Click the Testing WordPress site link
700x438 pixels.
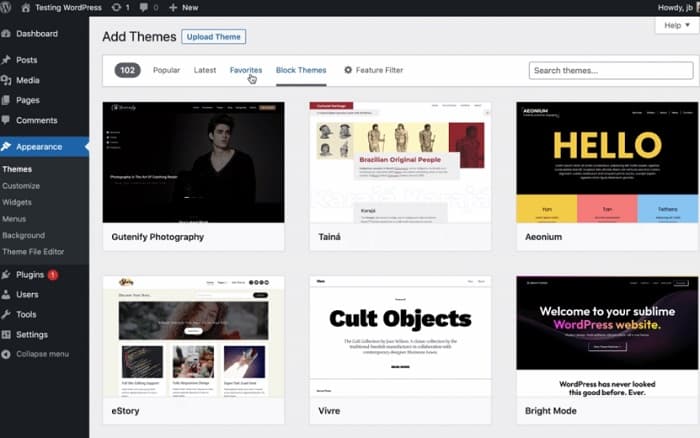[68, 8]
